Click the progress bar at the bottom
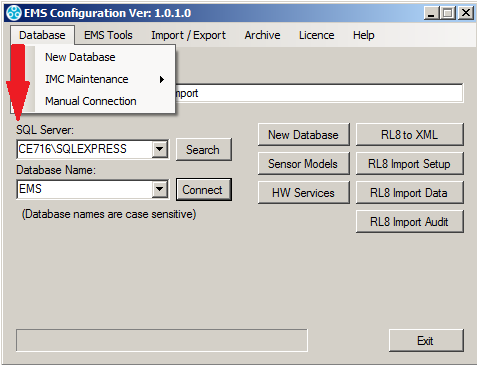Image resolution: width=477 pixels, height=365 pixels. [x=162, y=340]
